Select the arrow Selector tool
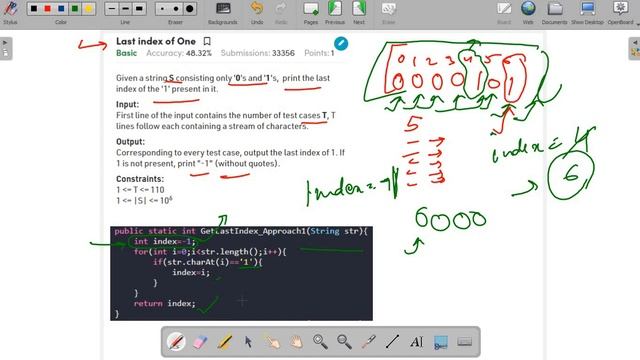Image resolution: width=640 pixels, height=360 pixels. [248, 342]
